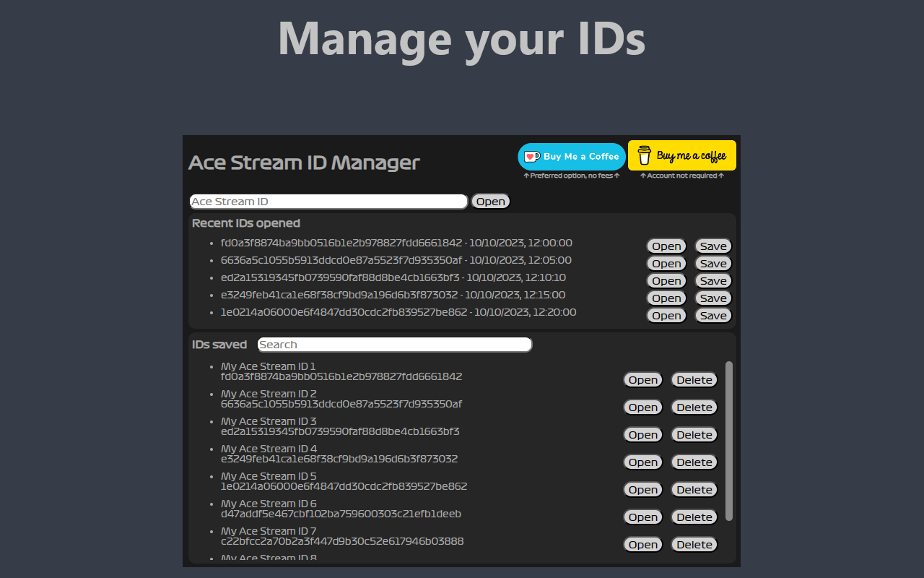Image resolution: width=924 pixels, height=578 pixels.
Task: Open recent ID fd0a3f88 from 12:00:00
Action: (x=666, y=246)
